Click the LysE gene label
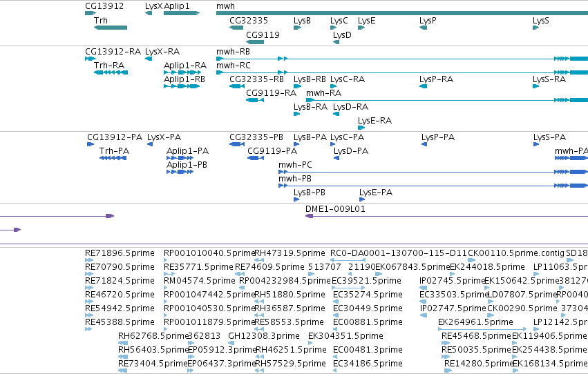 366,21
